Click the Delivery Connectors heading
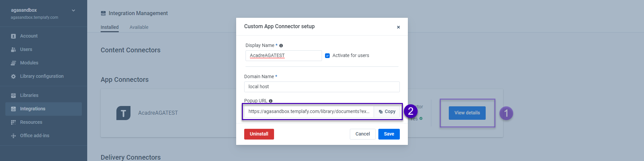The width and height of the screenshot is (644, 161). pyautogui.click(x=130, y=157)
